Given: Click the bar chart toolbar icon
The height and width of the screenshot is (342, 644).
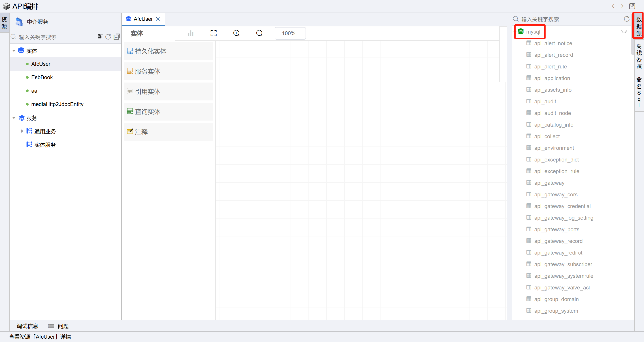Looking at the screenshot, I should point(191,33).
